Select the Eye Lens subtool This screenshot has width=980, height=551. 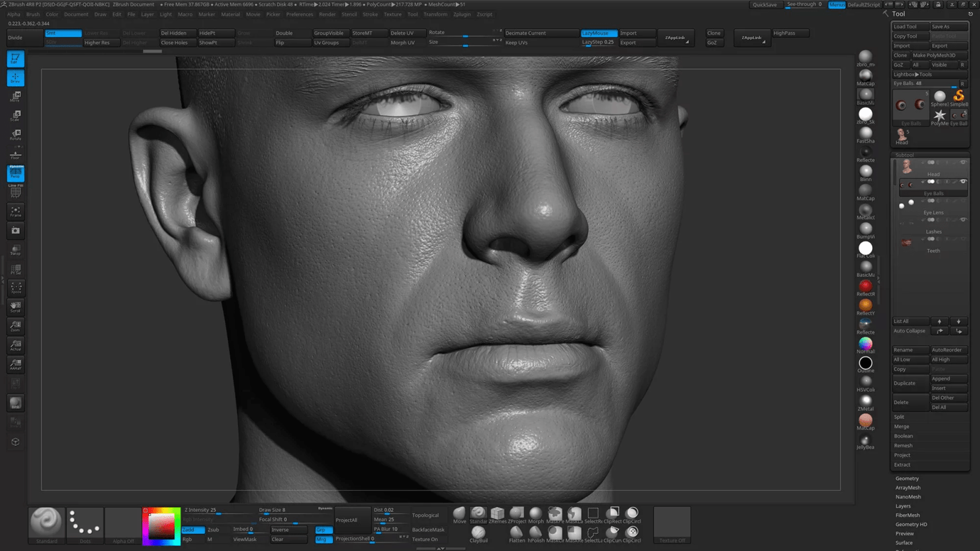click(x=933, y=212)
